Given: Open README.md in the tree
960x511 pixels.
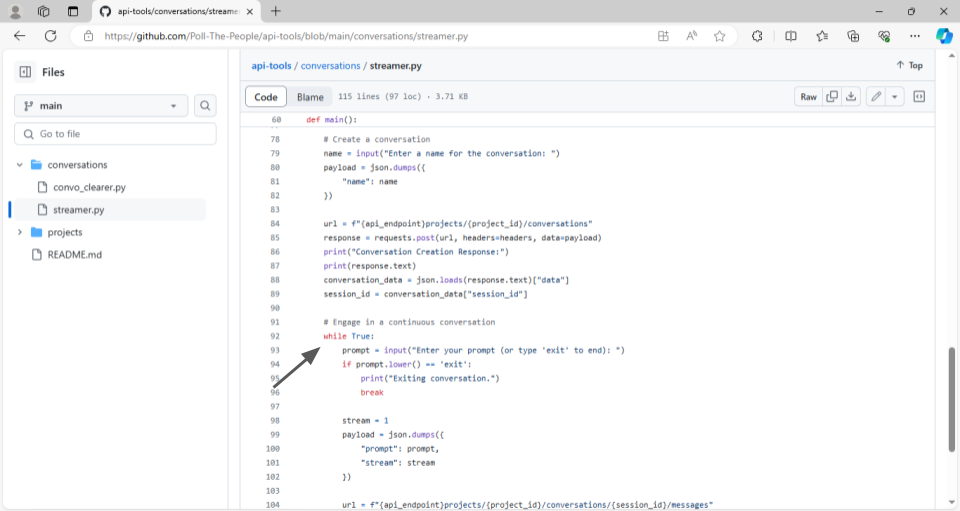Looking at the screenshot, I should tap(75, 255).
